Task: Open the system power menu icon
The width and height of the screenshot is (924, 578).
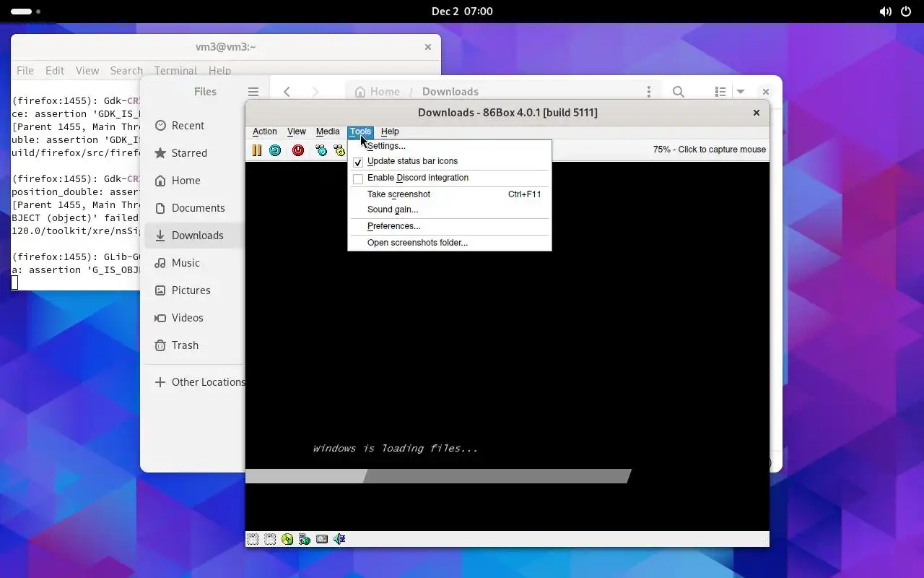Action: [907, 12]
